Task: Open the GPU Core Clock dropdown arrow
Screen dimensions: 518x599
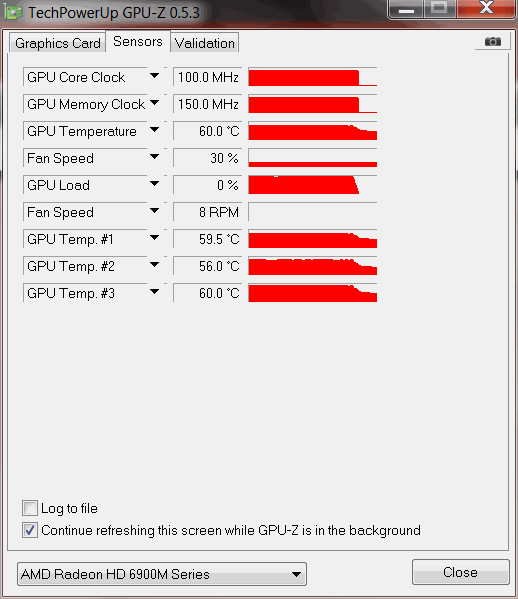Action: [154, 76]
